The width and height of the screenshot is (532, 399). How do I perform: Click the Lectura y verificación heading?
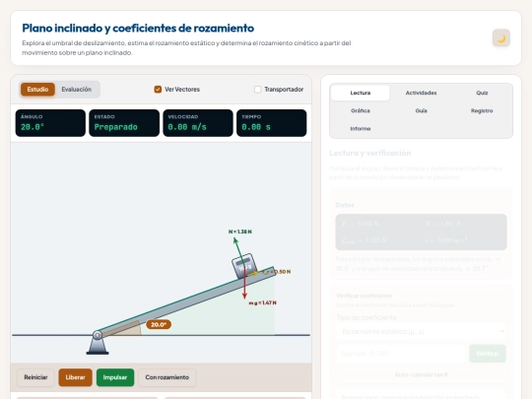[x=370, y=153]
